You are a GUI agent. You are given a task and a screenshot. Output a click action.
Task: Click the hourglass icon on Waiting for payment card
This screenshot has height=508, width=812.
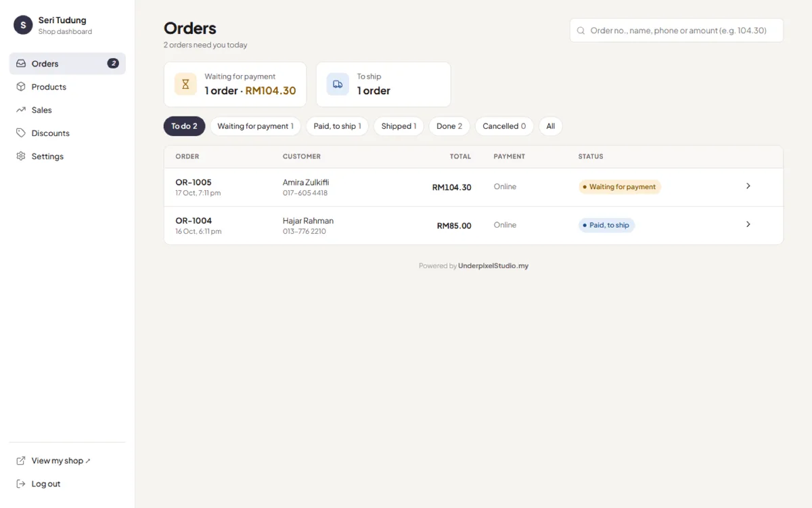click(x=185, y=84)
